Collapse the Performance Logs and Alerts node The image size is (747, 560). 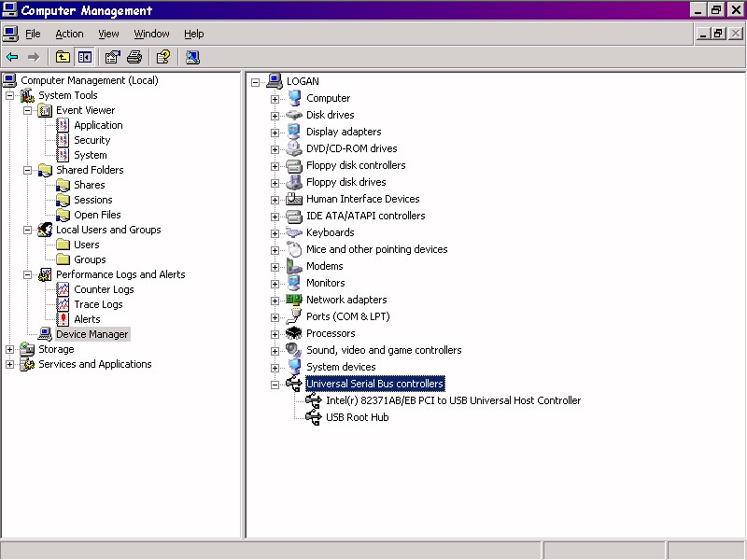[28, 274]
